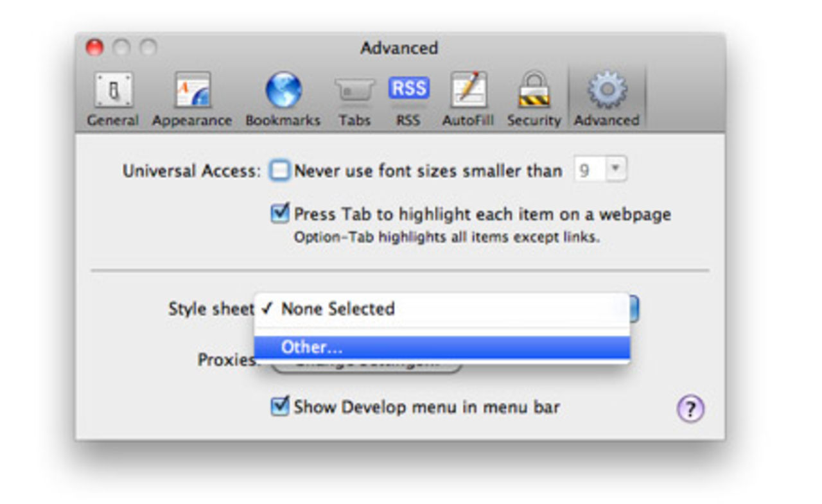The height and width of the screenshot is (504, 822).
Task: Close the Advanced preferences window
Action: 94,48
